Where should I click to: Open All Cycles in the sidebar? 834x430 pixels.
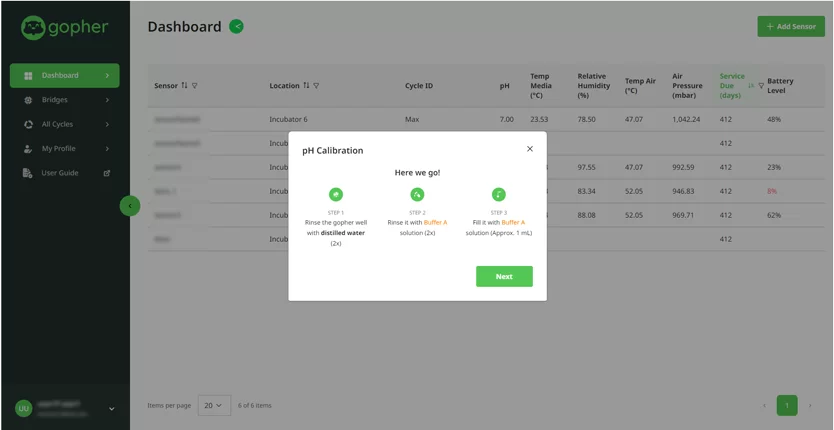click(x=57, y=125)
